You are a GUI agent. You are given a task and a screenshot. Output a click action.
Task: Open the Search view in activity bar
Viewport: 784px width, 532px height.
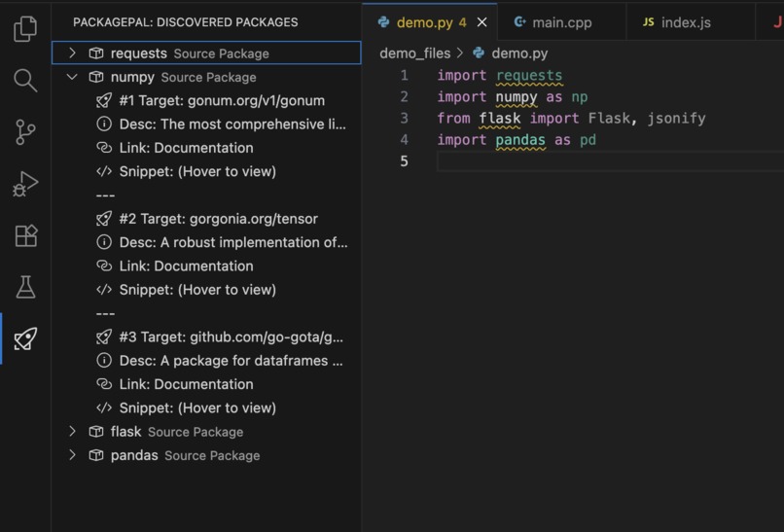pos(25,80)
